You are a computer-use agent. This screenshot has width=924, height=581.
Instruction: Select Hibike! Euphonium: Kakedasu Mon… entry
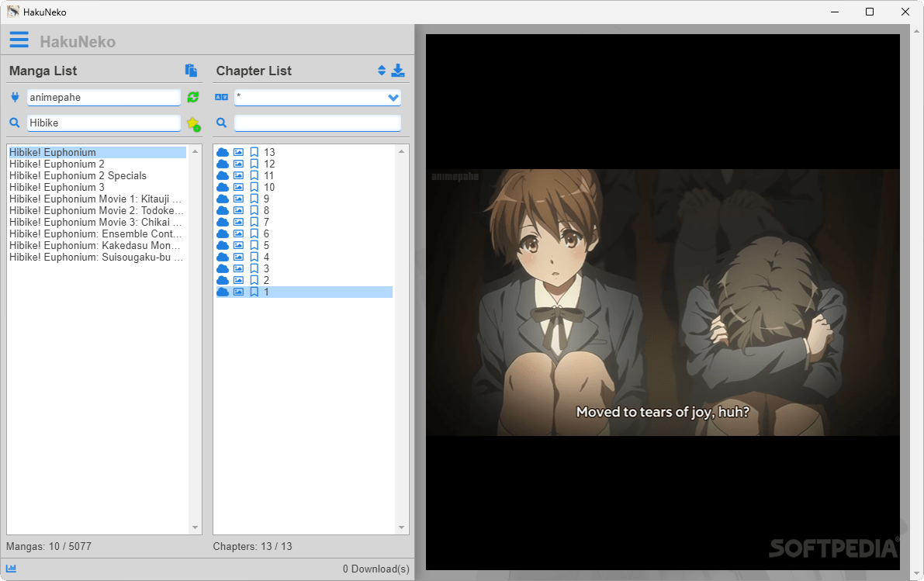click(97, 245)
